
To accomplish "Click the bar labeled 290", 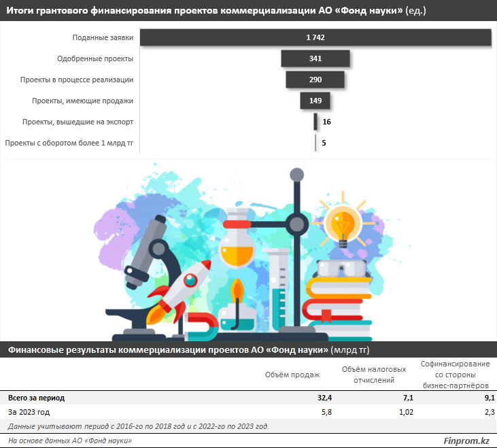I will [x=315, y=80].
